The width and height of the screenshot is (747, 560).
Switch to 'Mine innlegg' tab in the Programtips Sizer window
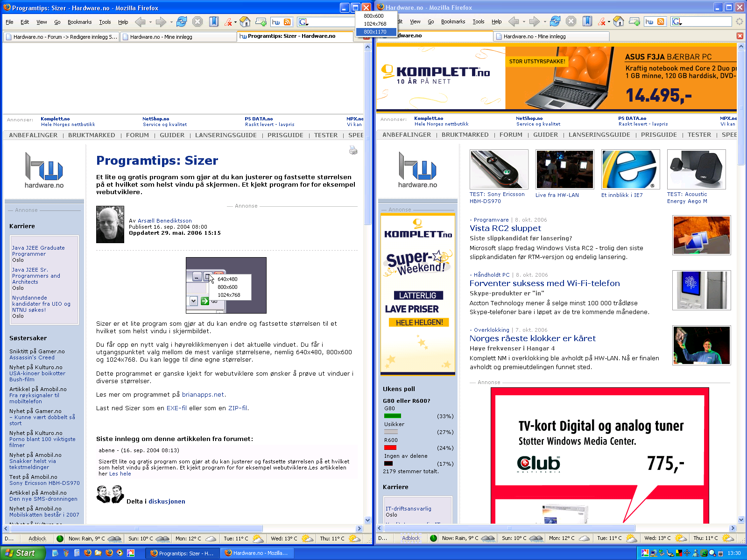click(x=178, y=37)
